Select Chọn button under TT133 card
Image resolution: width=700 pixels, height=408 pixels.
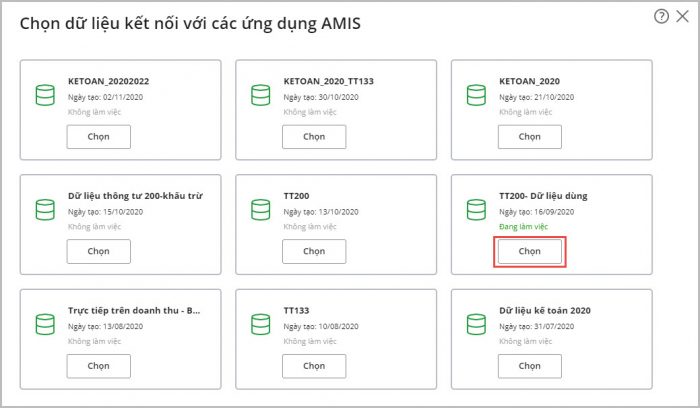tap(314, 366)
